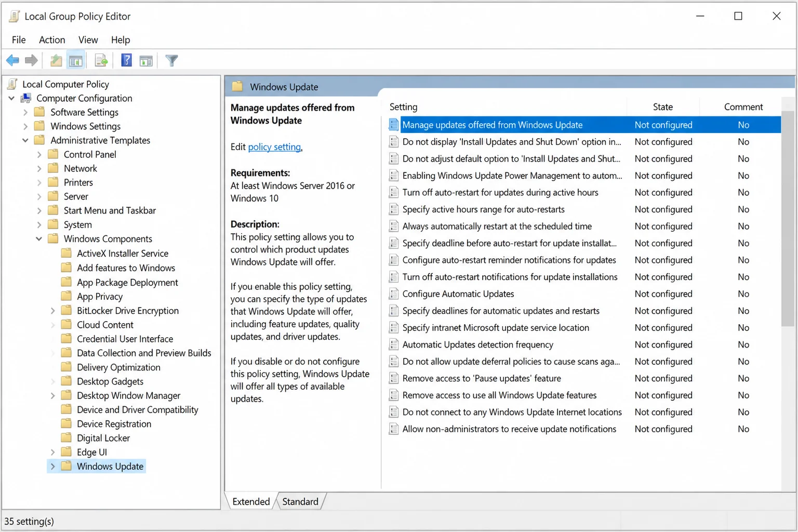Select 'Allow non-administrators to receive update notifications'
The width and height of the screenshot is (798, 532).
tap(509, 429)
